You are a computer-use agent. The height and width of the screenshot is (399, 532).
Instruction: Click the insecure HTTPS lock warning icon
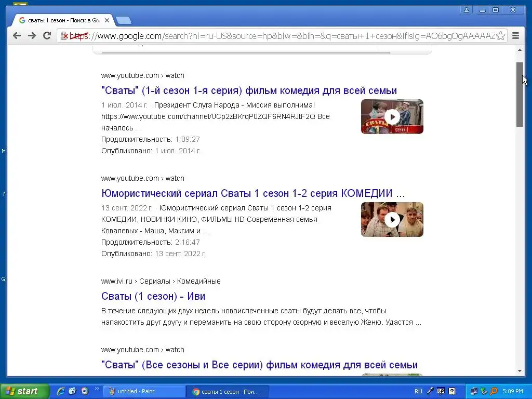[x=64, y=36]
